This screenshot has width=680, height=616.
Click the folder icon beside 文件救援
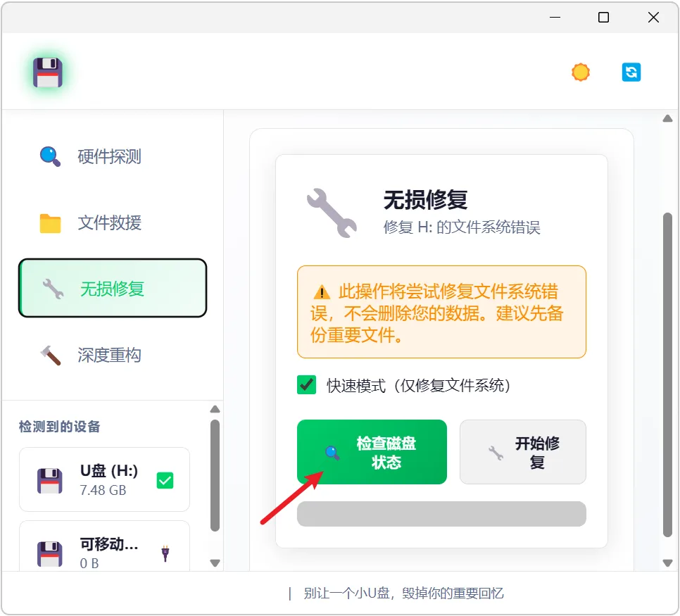coord(50,223)
